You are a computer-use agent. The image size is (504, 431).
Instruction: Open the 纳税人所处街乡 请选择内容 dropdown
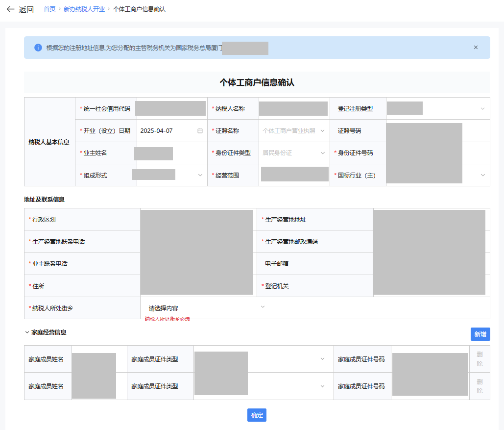[x=206, y=308]
